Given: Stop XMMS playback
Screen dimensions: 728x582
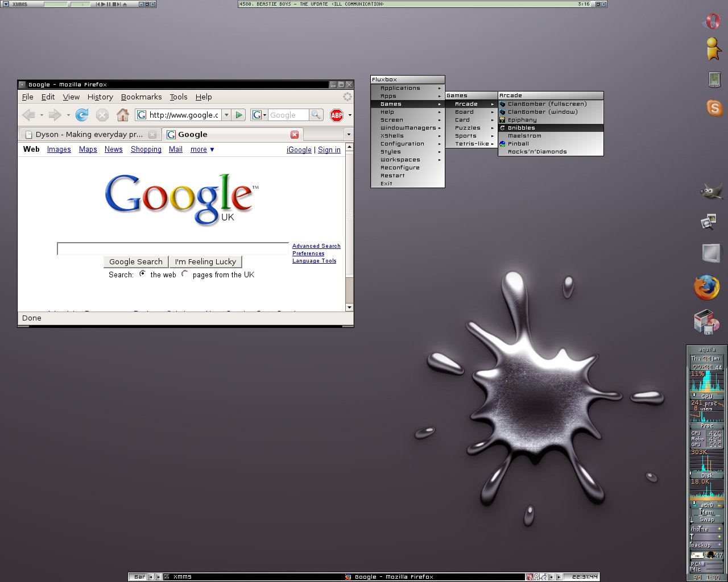Looking at the screenshot, I should pyautogui.click(x=114, y=4).
